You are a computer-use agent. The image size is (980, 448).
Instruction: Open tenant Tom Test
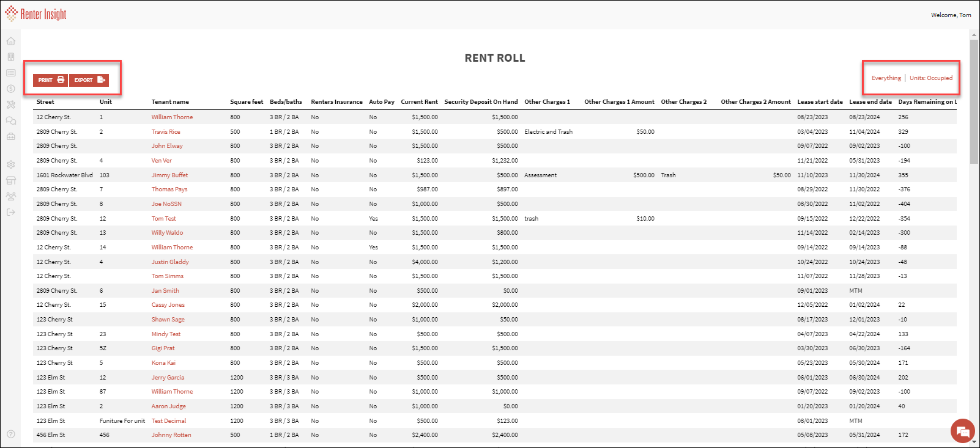coord(163,218)
